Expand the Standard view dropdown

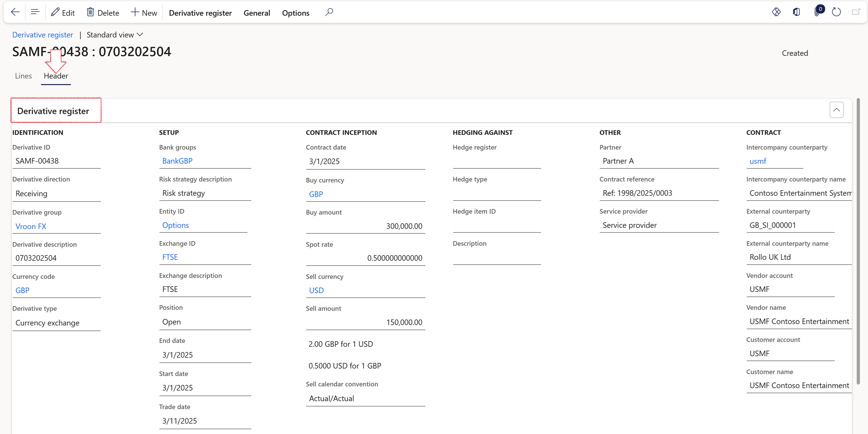(115, 35)
